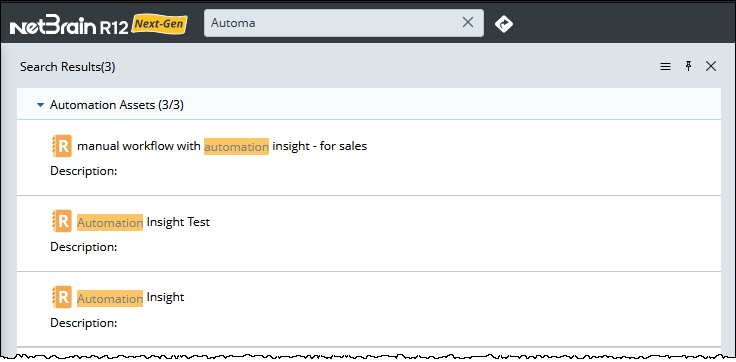736x362 pixels.
Task: Click Description label under Automation Insight Test
Action: (84, 247)
